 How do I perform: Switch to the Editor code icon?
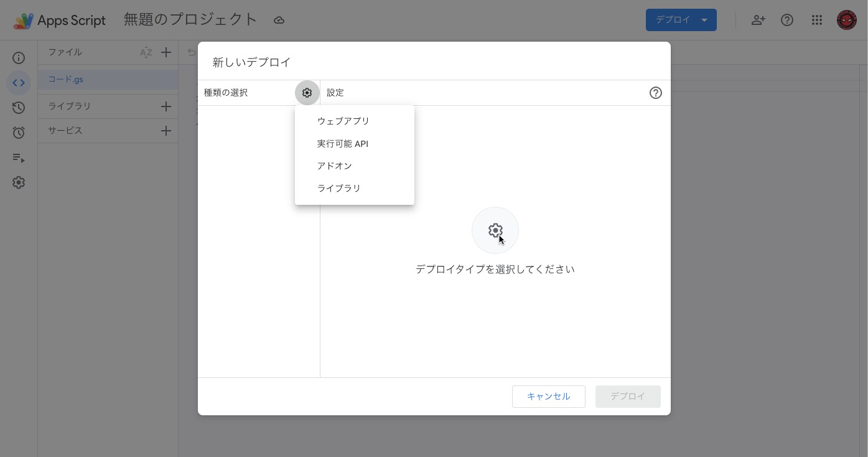point(19,83)
